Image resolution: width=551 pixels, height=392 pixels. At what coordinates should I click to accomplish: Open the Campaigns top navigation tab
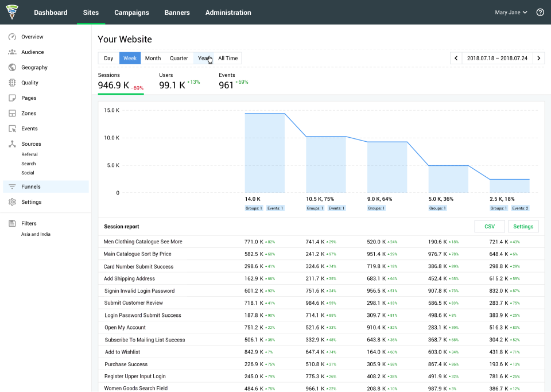[x=131, y=12]
